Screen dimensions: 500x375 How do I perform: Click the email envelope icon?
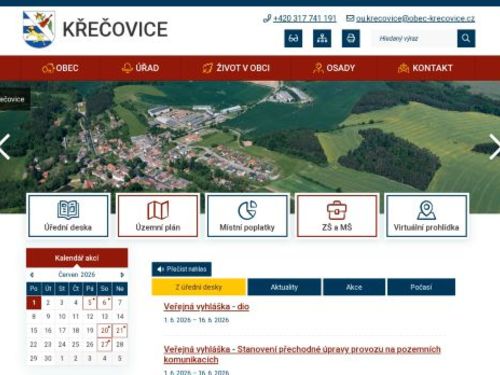click(350, 18)
